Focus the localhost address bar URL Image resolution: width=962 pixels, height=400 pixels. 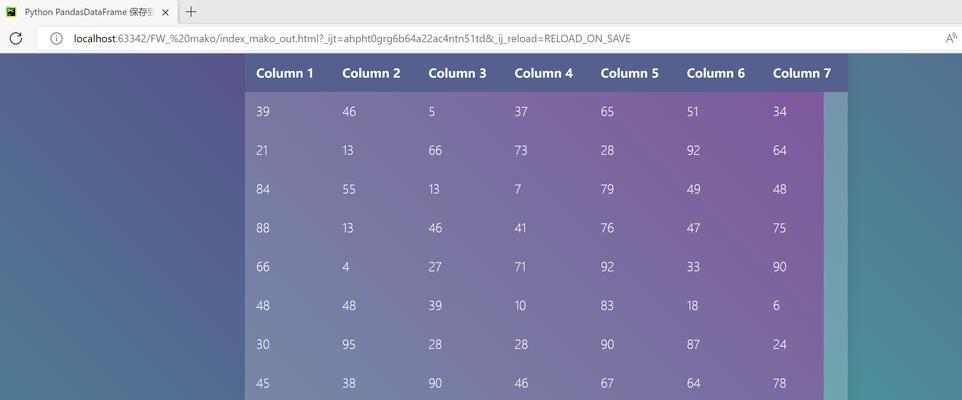[352, 39]
